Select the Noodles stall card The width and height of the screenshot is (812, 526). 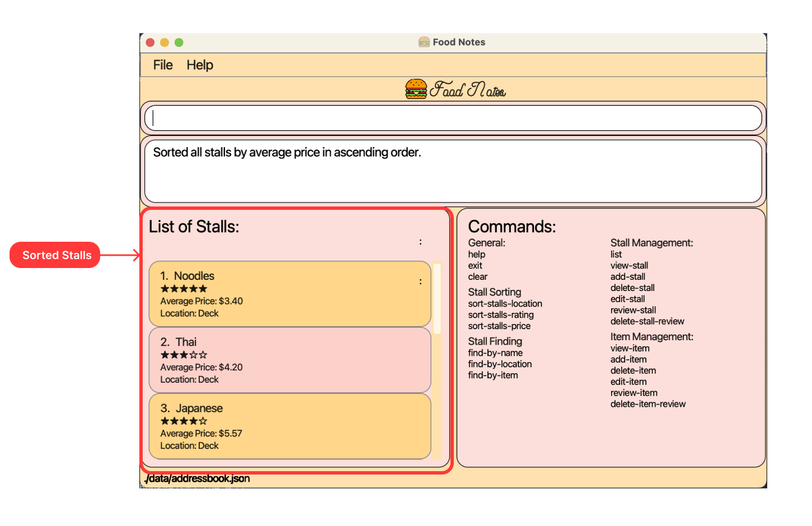[290, 294]
